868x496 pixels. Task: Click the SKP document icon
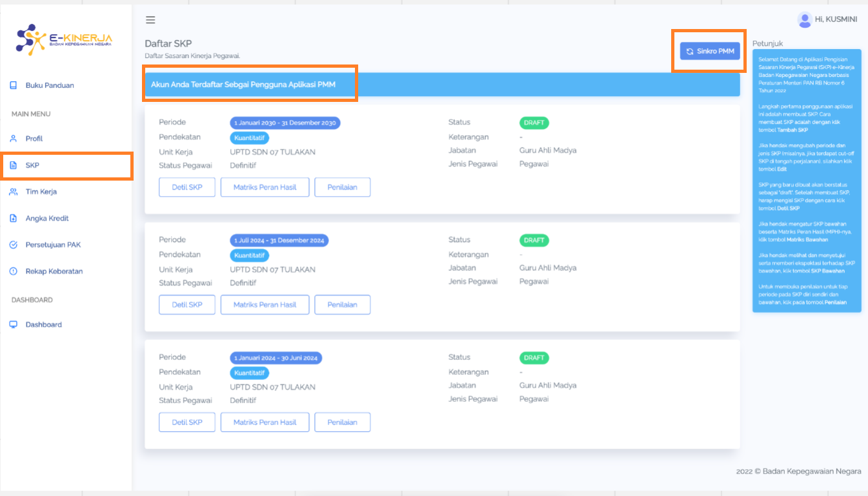point(14,165)
